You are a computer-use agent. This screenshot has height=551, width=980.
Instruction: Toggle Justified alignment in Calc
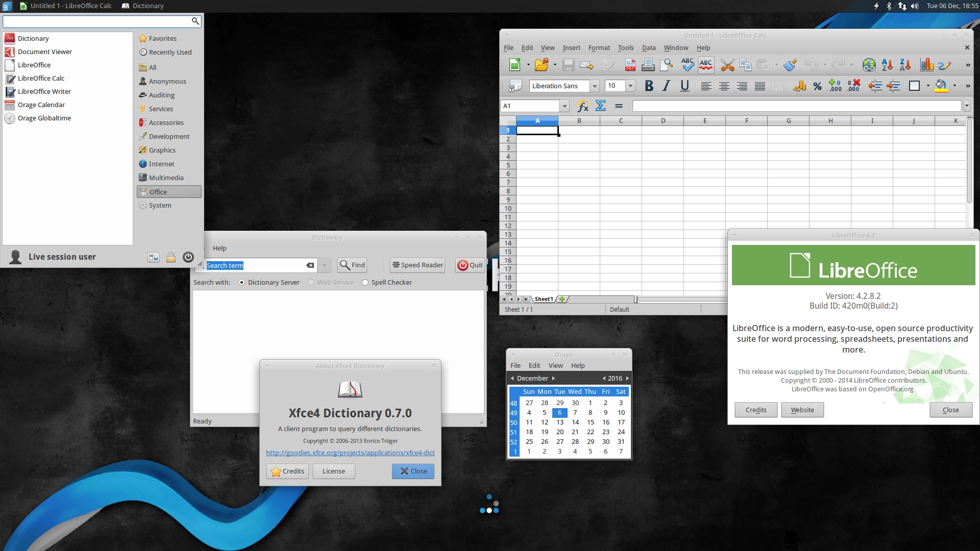760,86
